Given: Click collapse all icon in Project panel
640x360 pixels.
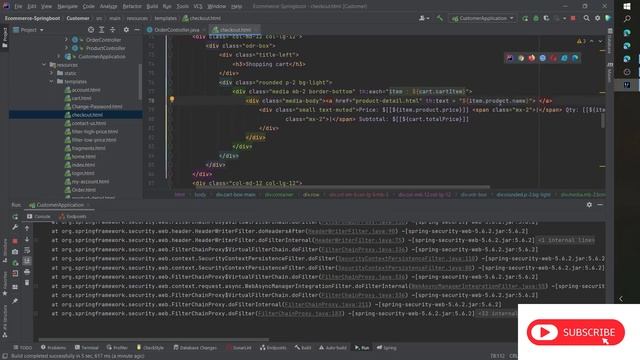Looking at the screenshot, I should (x=113, y=30).
